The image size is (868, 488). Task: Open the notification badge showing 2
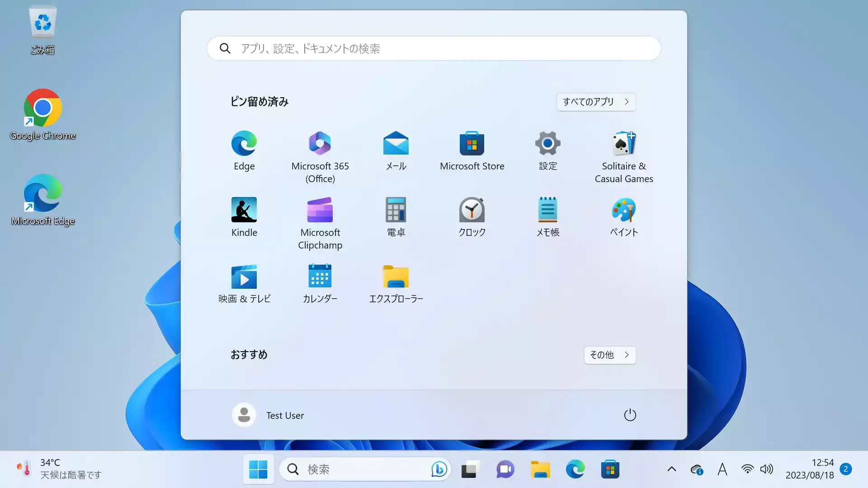846,469
